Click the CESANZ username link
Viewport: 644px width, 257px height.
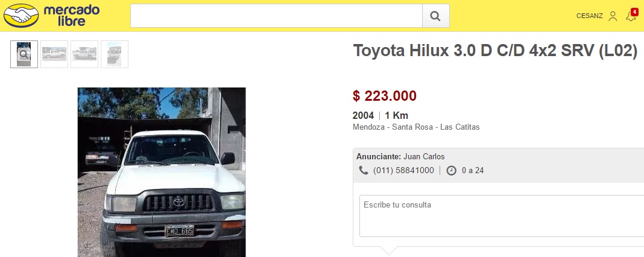coord(589,16)
